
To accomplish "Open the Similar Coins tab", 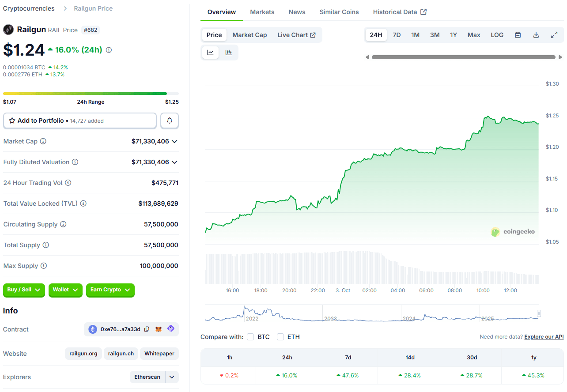I will coord(339,12).
